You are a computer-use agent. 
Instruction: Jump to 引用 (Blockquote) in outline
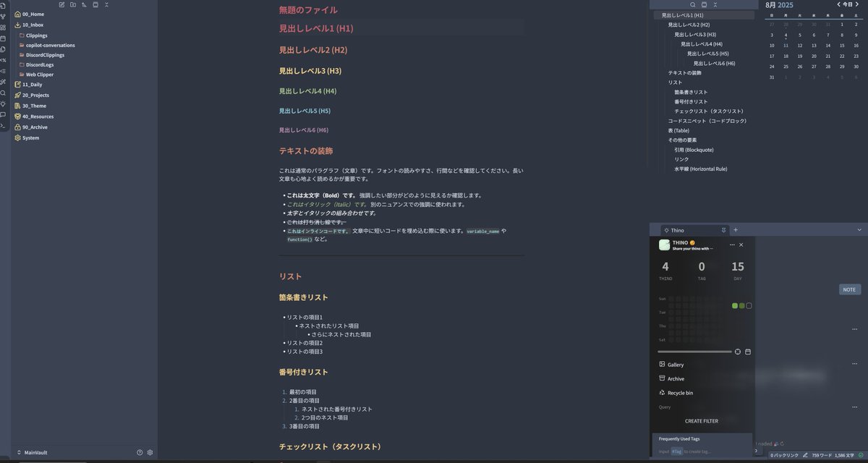[694, 150]
